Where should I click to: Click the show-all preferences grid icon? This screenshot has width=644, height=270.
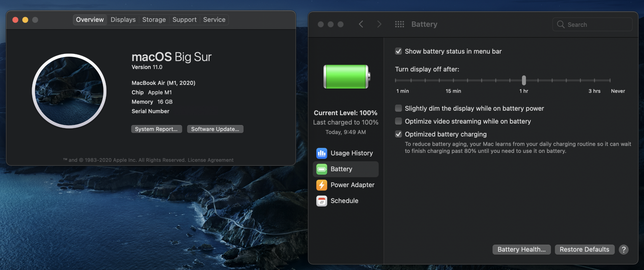(x=399, y=24)
